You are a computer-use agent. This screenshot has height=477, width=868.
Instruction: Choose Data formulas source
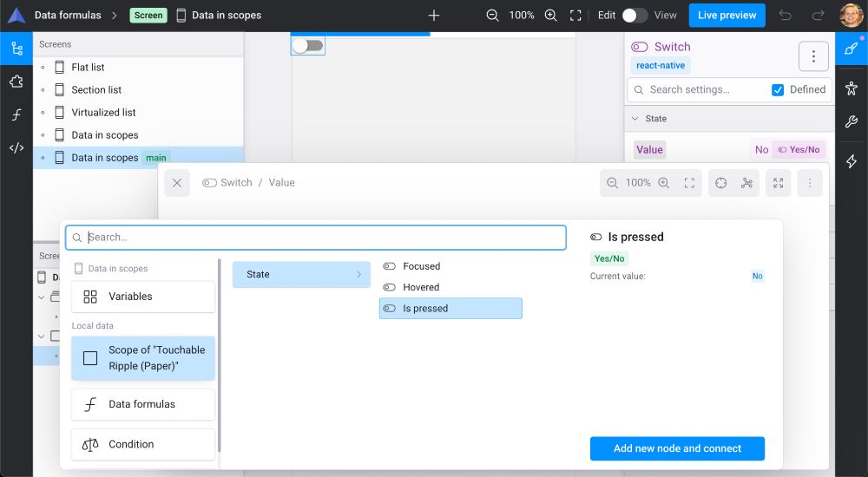point(143,404)
